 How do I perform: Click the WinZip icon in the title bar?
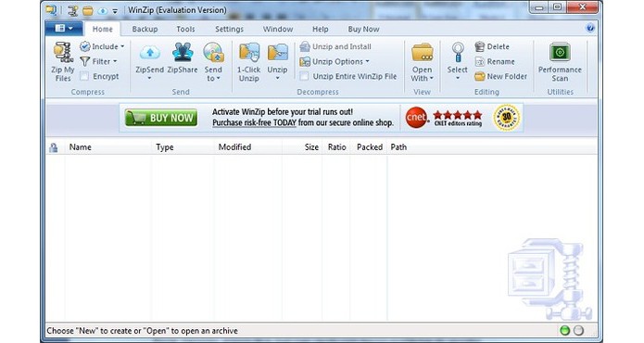click(51, 10)
